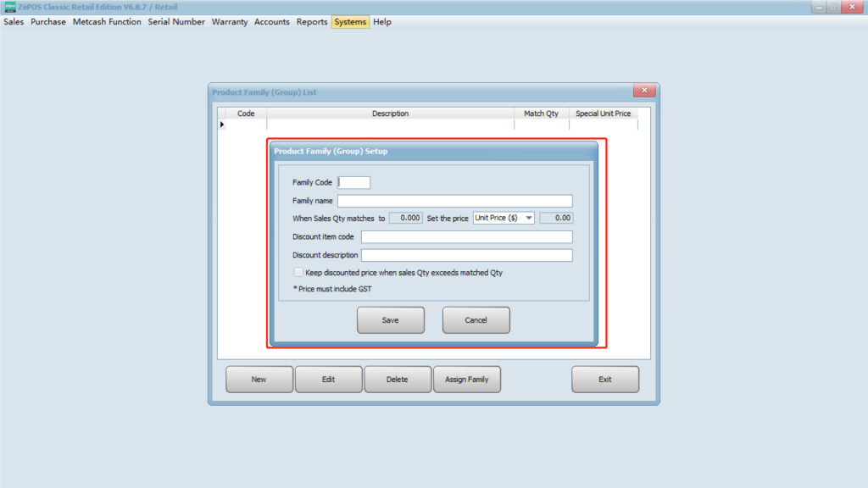Close the Product Family (Group) List window
The image size is (868, 488).
[643, 91]
